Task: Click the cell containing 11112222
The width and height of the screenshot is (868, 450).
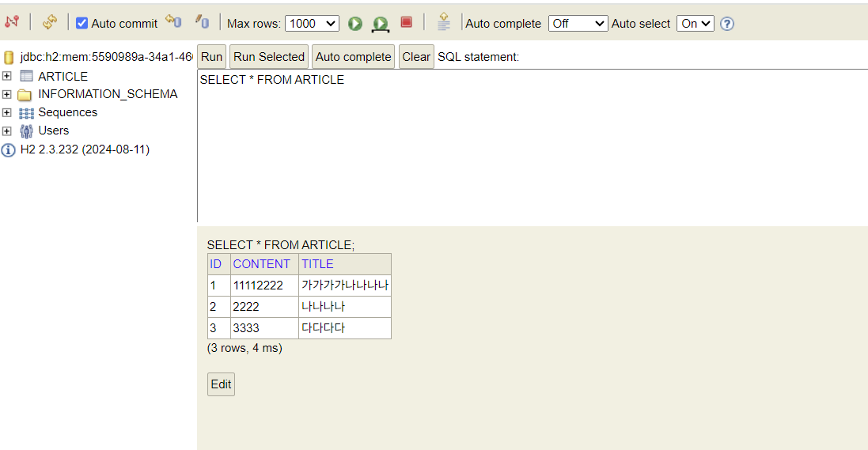Action: click(x=264, y=286)
